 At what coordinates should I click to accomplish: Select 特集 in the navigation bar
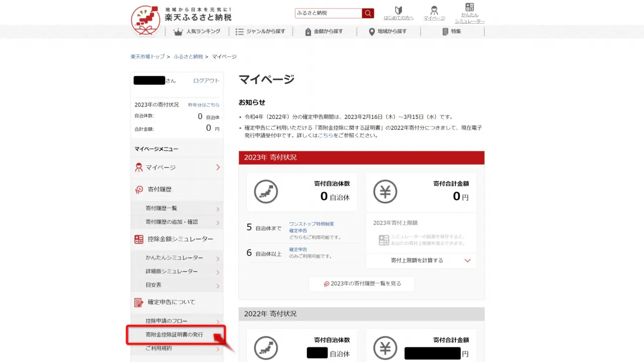pyautogui.click(x=455, y=32)
